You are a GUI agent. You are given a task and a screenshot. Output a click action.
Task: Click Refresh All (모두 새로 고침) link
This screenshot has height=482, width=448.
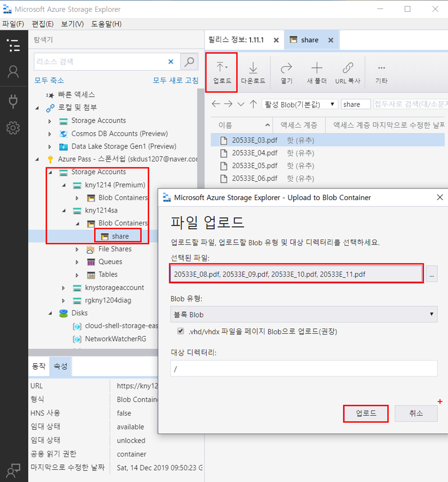click(x=176, y=80)
